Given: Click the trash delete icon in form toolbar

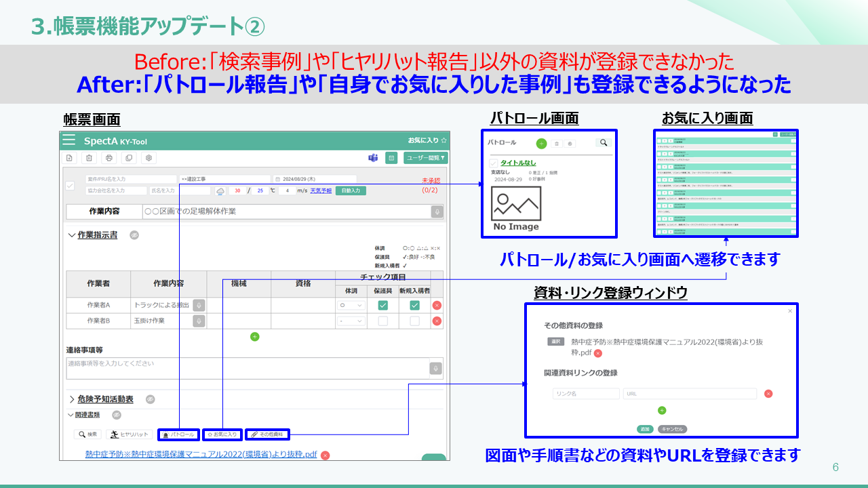Looking at the screenshot, I should [88, 158].
